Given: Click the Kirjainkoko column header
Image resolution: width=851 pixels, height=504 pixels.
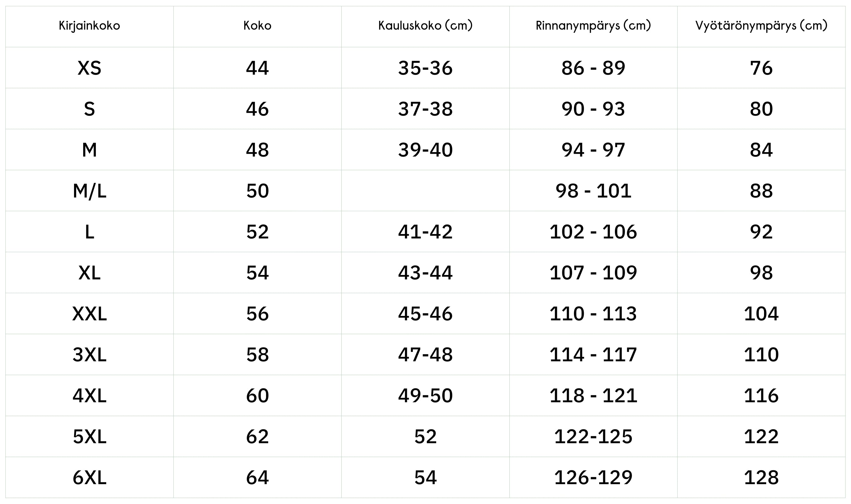Looking at the screenshot, I should point(89,26).
